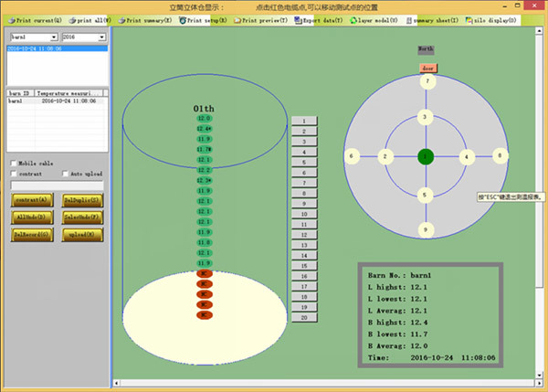This screenshot has width=548, height=392.
Task: Click the 01th cable title
Action: 204,109
